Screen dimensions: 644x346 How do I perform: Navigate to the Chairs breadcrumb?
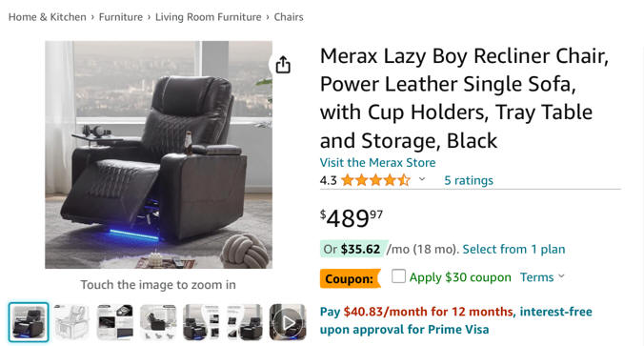coord(289,17)
